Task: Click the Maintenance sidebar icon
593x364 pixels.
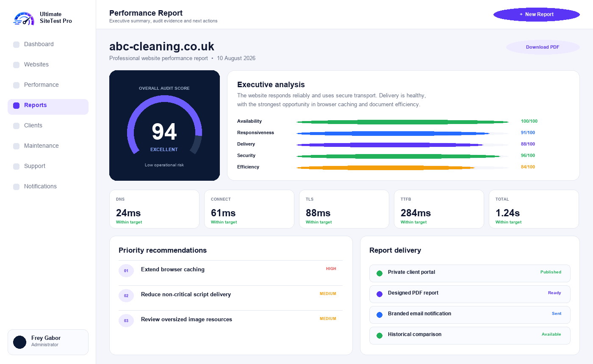Action: [16, 146]
